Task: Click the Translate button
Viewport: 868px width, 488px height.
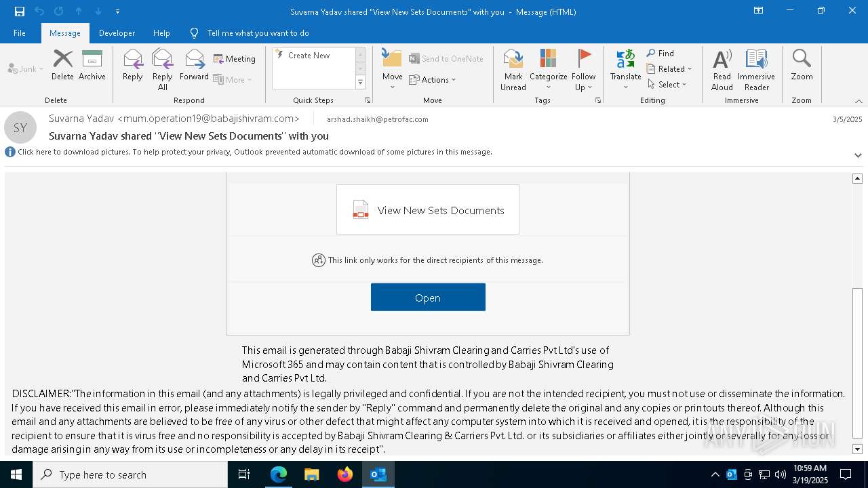Action: tap(625, 70)
